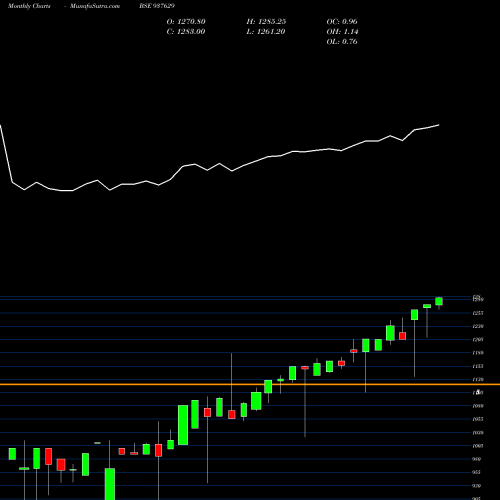Click the 'Monthly Charts' title text
Image resolution: width=500 pixels, height=500 pixels.
click(x=29, y=6)
